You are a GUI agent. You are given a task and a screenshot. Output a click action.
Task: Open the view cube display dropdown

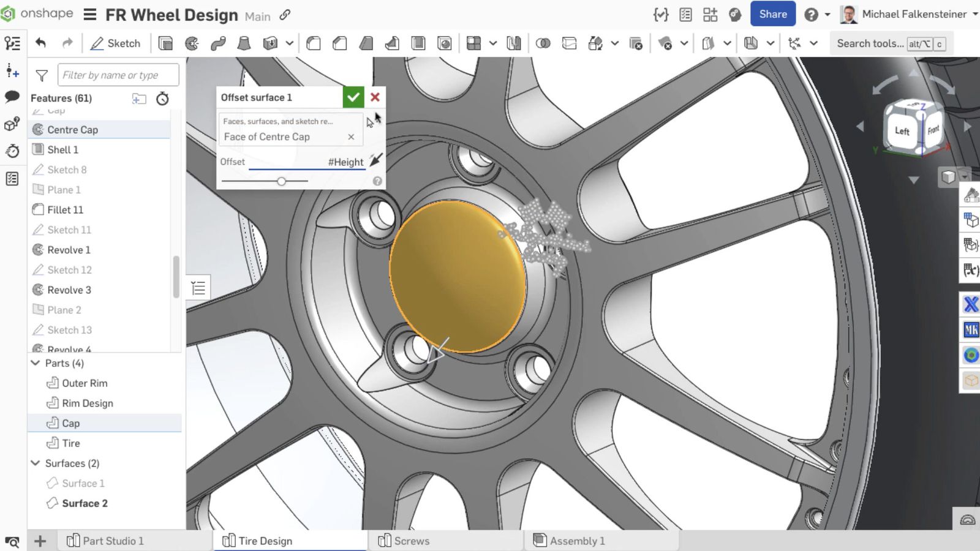[965, 177]
